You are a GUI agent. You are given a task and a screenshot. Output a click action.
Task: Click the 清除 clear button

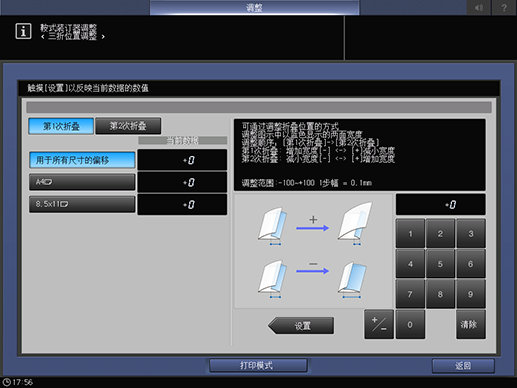[x=471, y=324]
